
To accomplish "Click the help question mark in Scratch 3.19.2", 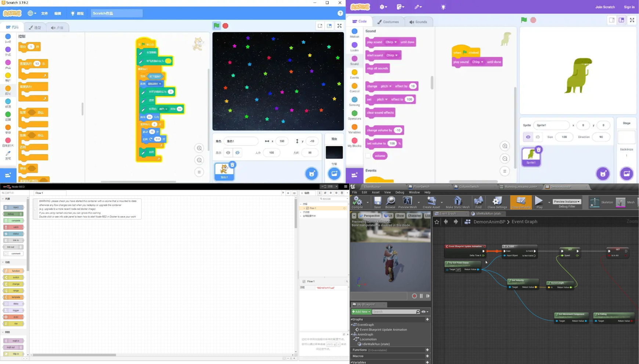I will tap(340, 13).
